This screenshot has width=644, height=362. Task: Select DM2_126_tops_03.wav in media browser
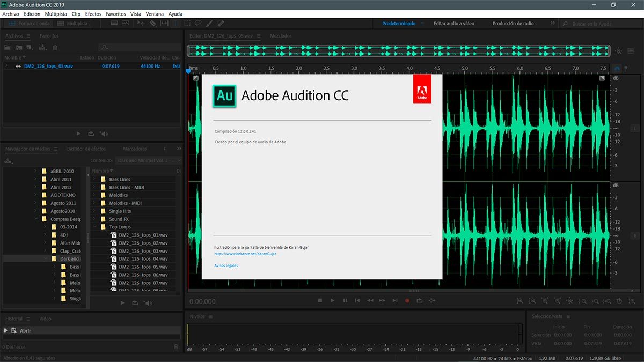click(x=143, y=251)
